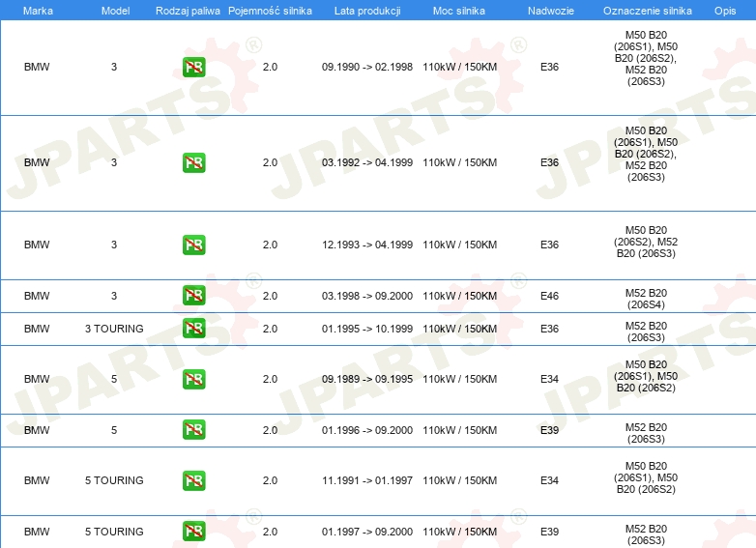Click the M52 B20 (206S4) engine code cell
The width and height of the screenshot is (756, 548).
pyautogui.click(x=646, y=299)
